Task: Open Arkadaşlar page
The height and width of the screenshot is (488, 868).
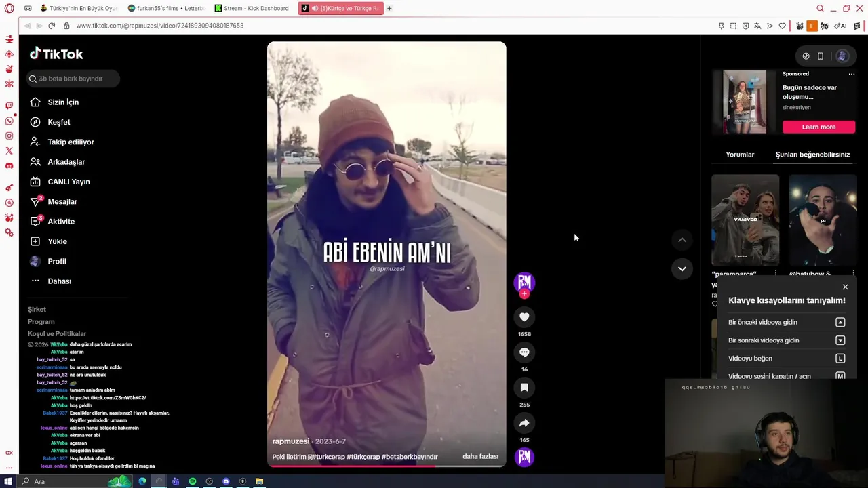Action: pos(57,162)
